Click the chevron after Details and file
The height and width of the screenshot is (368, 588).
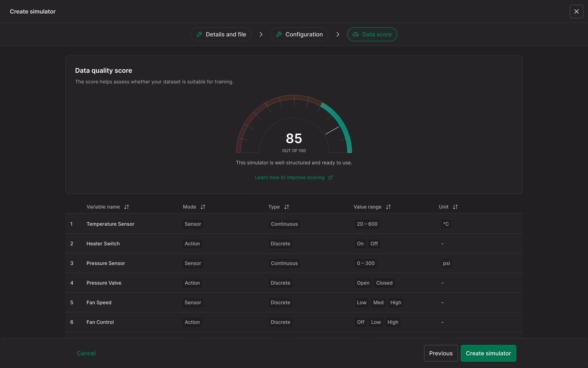point(261,34)
